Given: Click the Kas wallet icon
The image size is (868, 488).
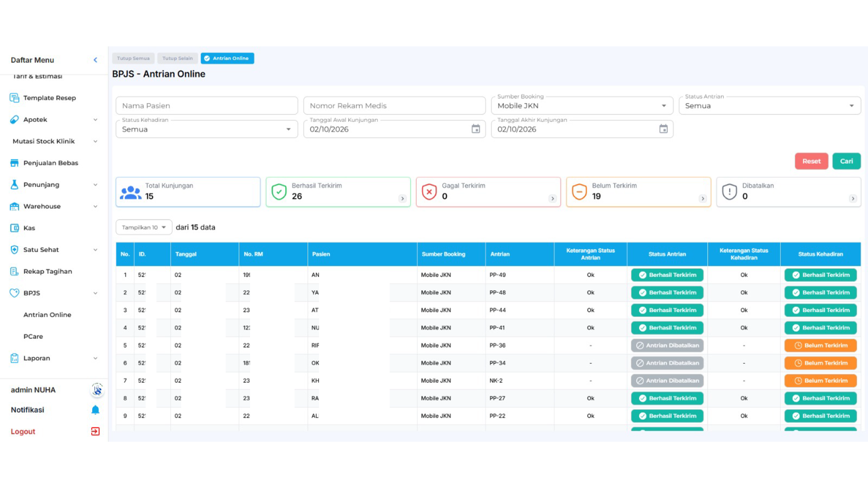Looking at the screenshot, I should pyautogui.click(x=15, y=228).
